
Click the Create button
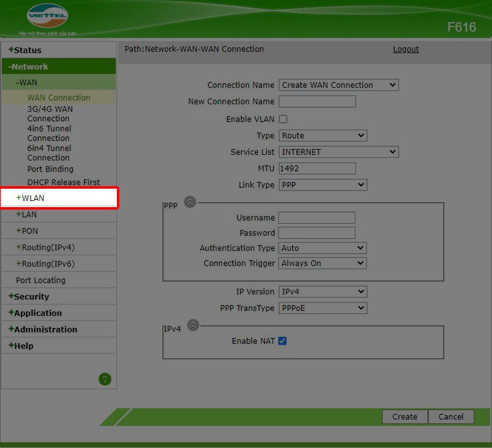pos(405,417)
